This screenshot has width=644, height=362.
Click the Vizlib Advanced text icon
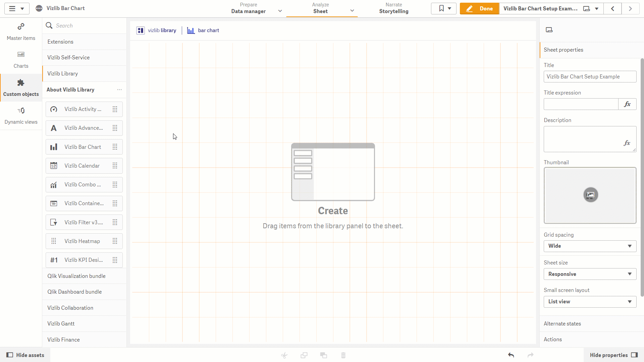[x=54, y=128]
